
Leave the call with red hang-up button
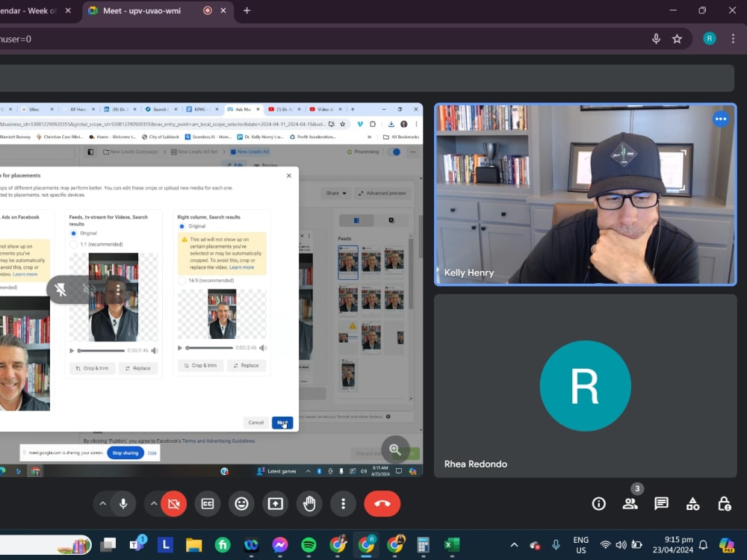click(x=382, y=503)
